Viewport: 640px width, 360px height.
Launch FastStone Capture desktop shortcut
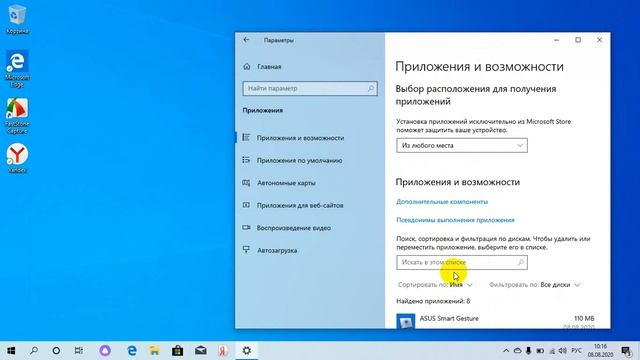[x=17, y=116]
